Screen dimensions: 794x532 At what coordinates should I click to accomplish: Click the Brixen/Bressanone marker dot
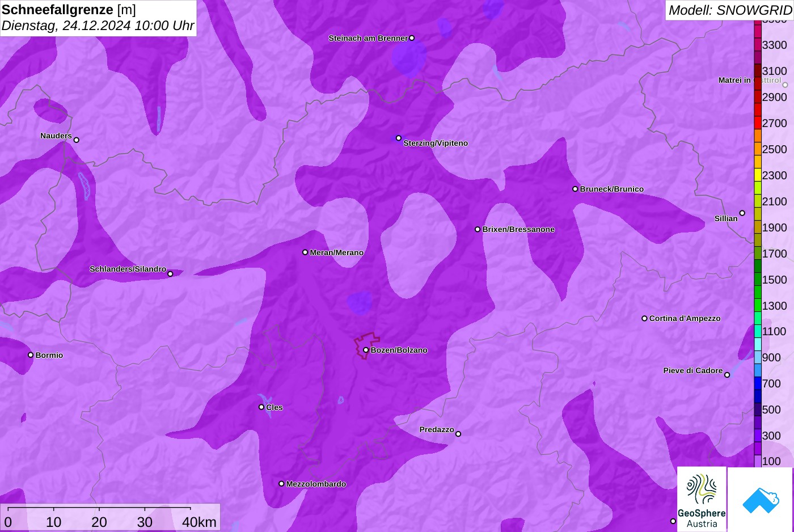point(478,229)
